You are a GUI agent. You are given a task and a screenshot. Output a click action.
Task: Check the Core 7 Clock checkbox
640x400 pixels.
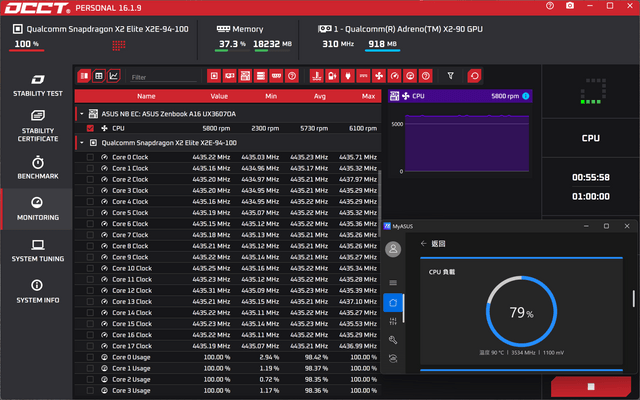click(90, 235)
